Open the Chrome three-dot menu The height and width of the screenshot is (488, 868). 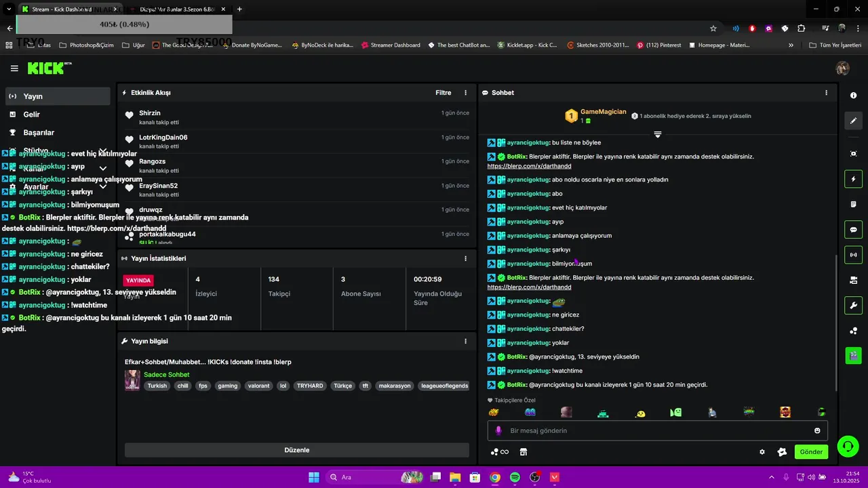[857, 28]
